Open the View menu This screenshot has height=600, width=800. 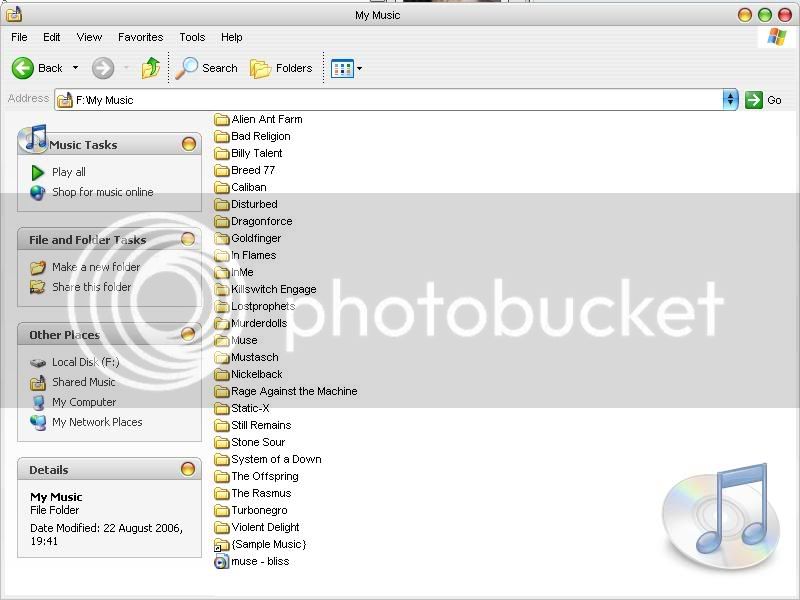(x=89, y=37)
